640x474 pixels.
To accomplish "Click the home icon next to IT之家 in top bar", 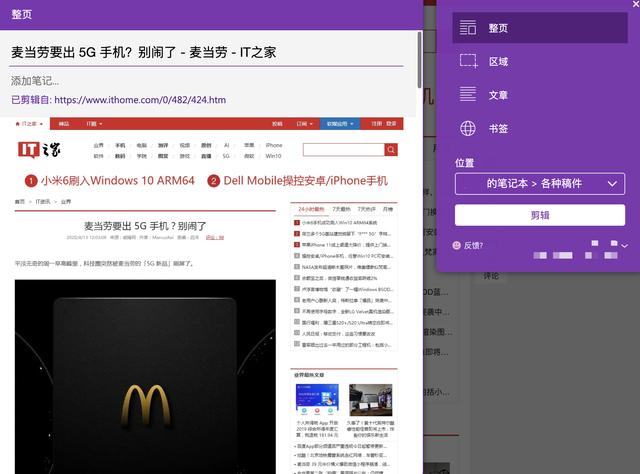I will tap(18, 124).
